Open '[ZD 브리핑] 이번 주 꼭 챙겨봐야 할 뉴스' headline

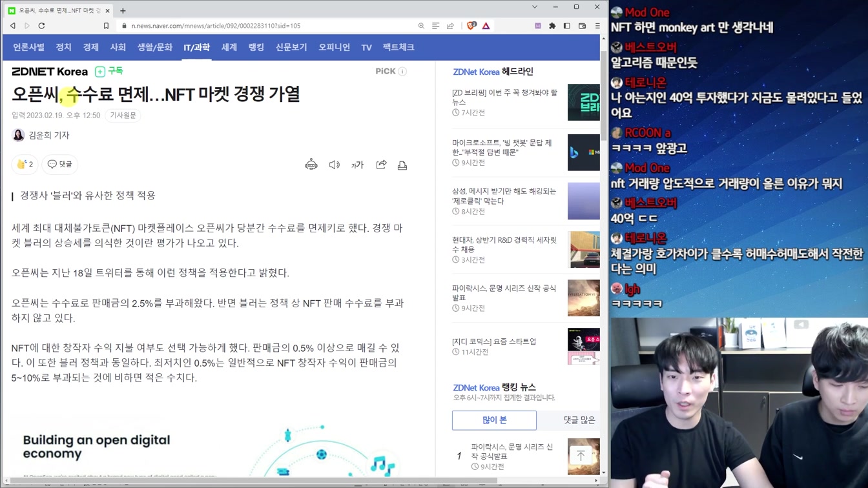coord(505,97)
